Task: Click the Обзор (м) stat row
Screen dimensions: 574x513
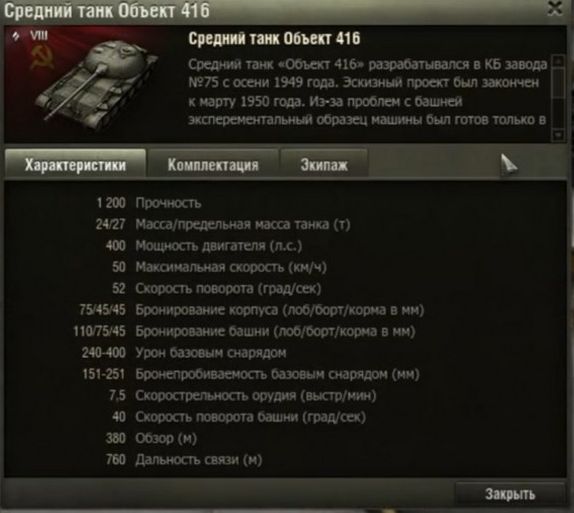Action: pos(151,438)
